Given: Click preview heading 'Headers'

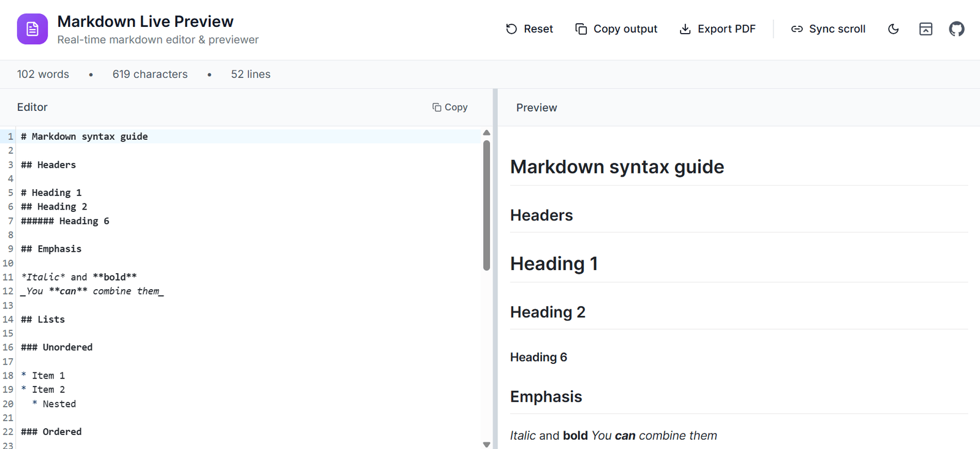Looking at the screenshot, I should point(541,215).
